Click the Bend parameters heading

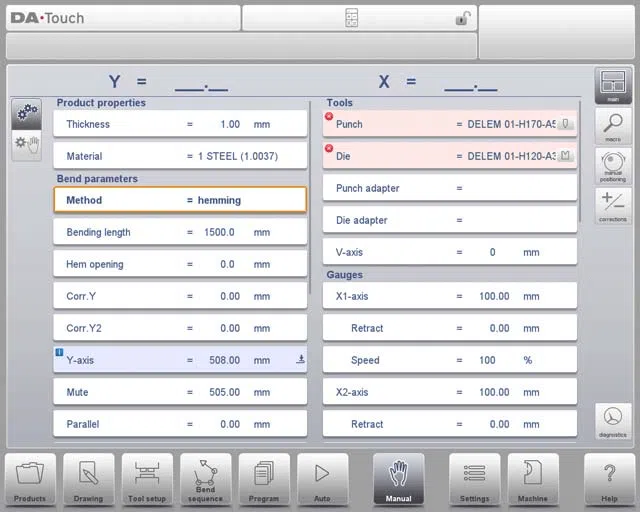97,178
